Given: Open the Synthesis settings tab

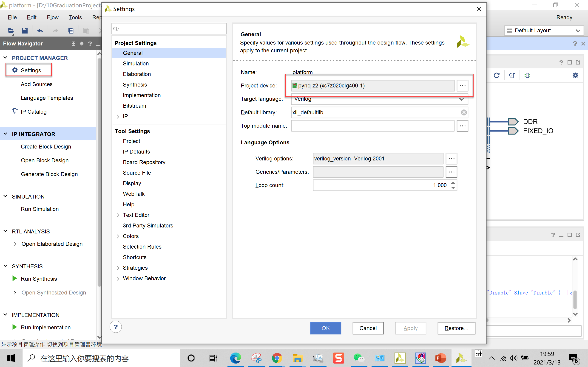Looking at the screenshot, I should coord(135,84).
